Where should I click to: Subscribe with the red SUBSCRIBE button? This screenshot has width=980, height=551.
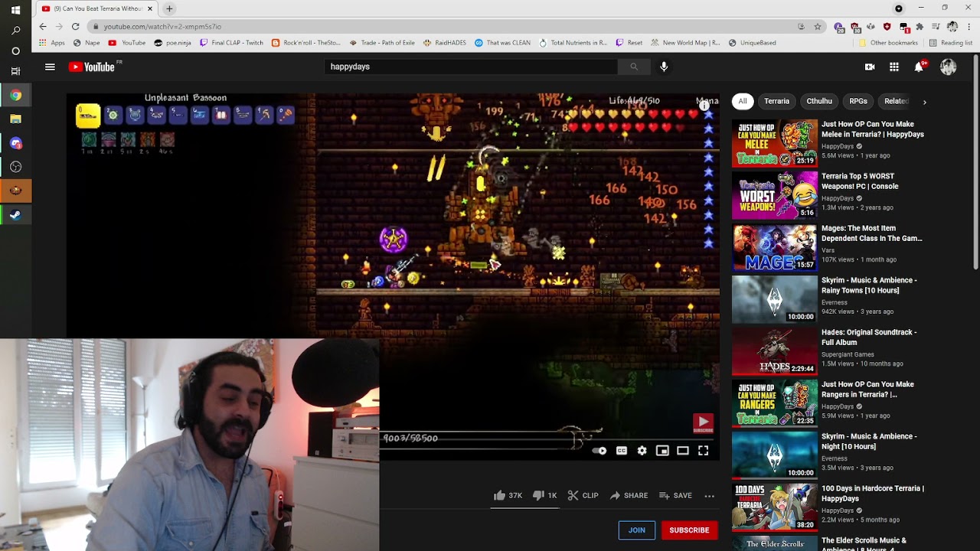(689, 530)
